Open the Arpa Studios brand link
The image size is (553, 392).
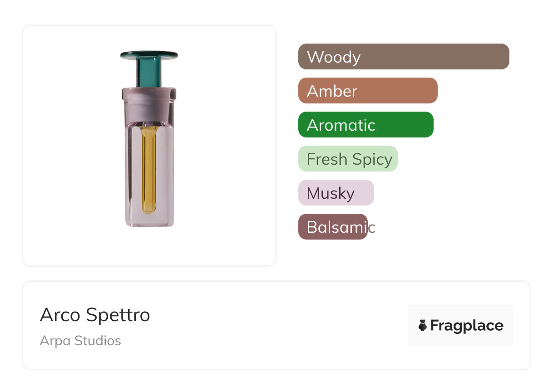click(80, 341)
